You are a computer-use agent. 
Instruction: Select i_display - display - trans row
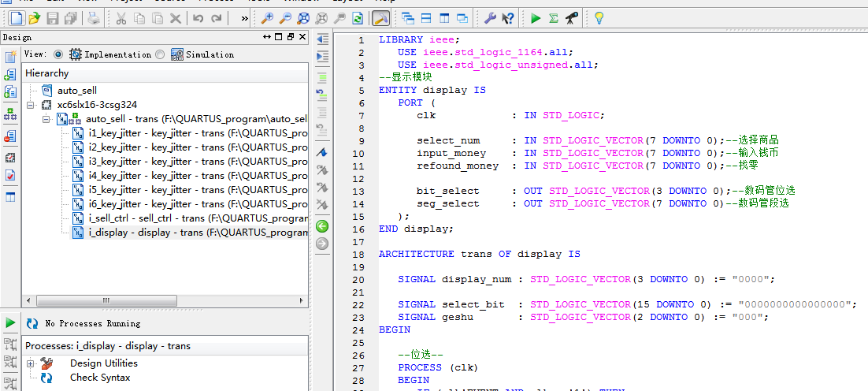[x=190, y=233]
